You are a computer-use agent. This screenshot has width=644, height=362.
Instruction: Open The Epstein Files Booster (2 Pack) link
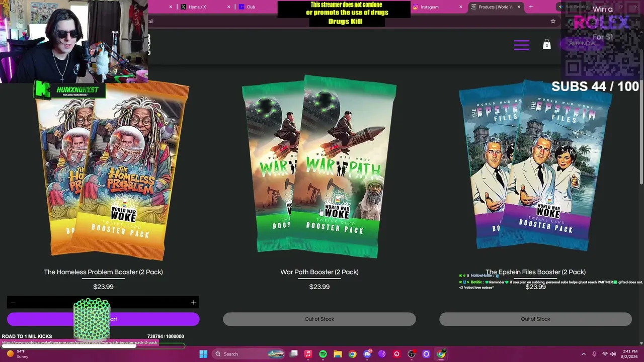click(535, 272)
